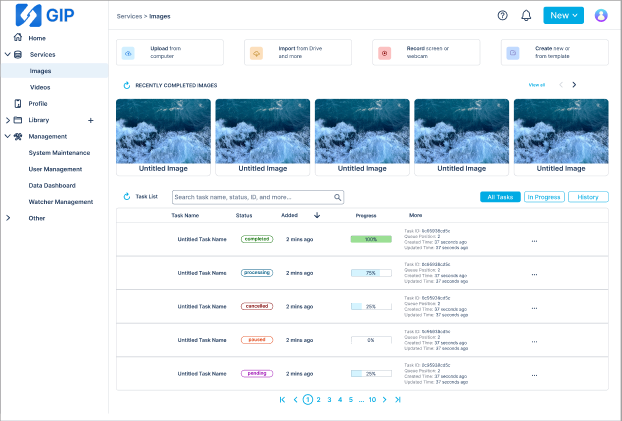
Task: Click the orange Import from Drive icon
Action: coord(256,53)
